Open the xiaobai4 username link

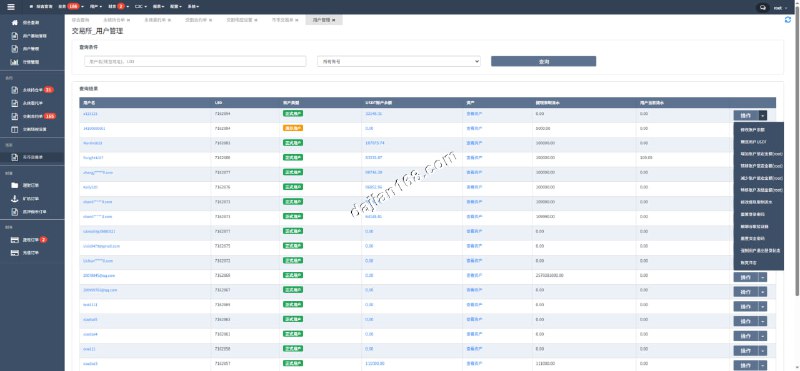pos(90,334)
